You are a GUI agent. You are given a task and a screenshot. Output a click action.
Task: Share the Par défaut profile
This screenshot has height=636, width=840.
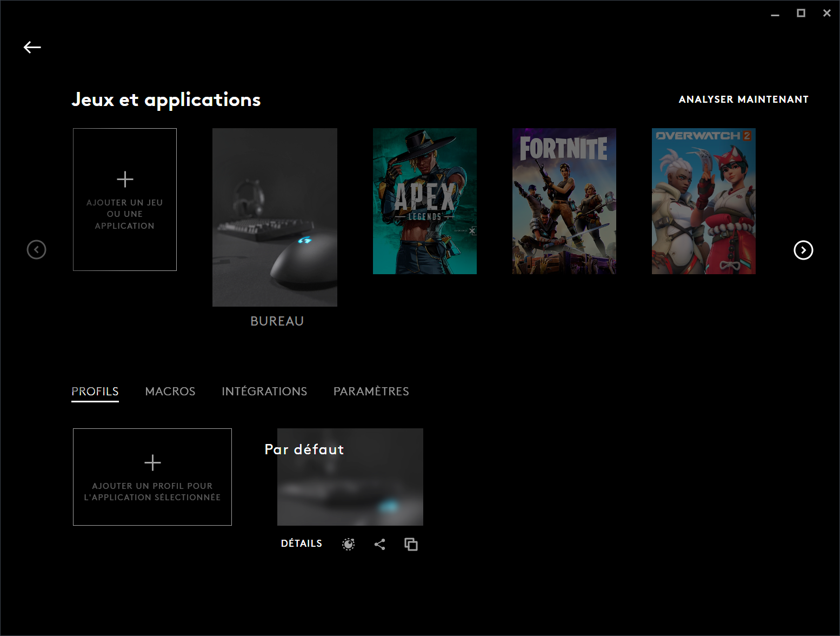click(x=380, y=544)
